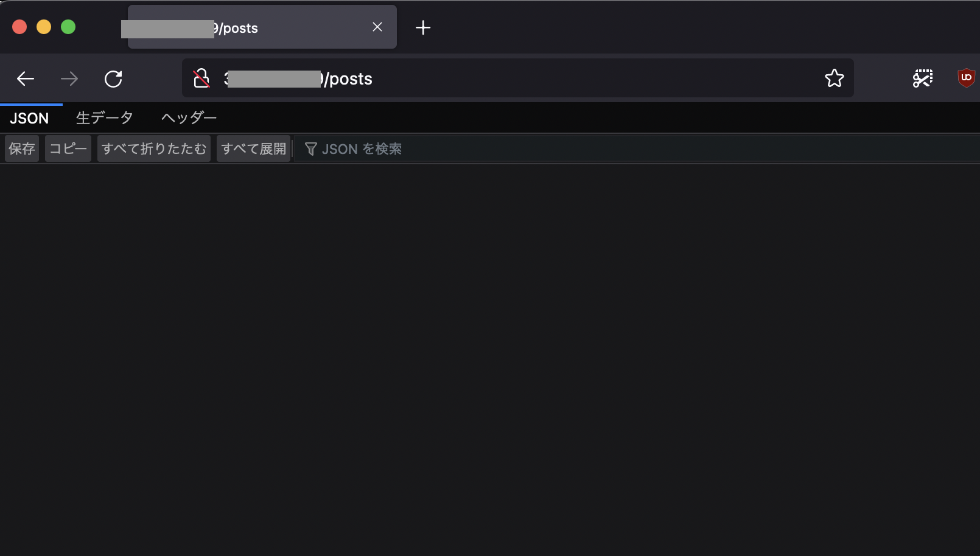This screenshot has height=556, width=980.
Task: Click the forward navigation arrow
Action: [x=69, y=78]
